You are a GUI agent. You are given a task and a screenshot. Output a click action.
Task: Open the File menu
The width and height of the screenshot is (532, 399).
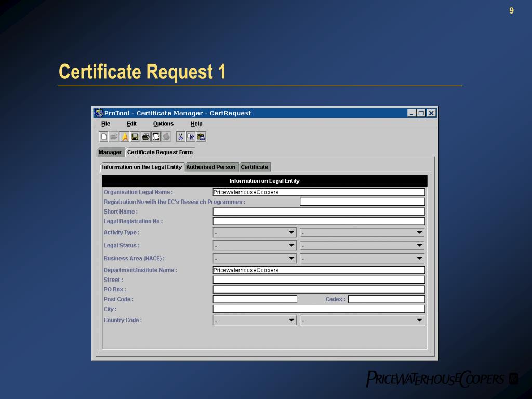coord(105,124)
